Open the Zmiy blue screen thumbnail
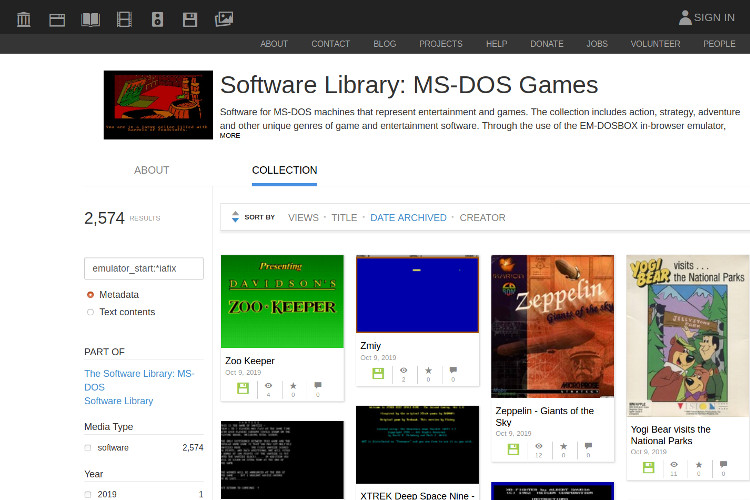 pos(417,294)
